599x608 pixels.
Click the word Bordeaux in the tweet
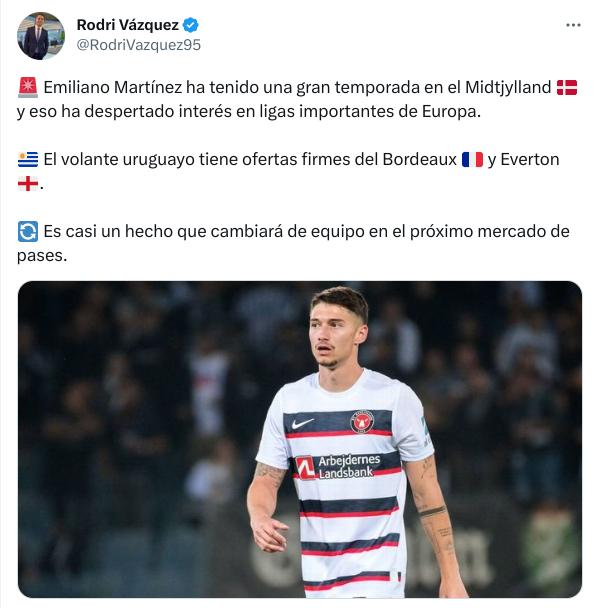419,159
